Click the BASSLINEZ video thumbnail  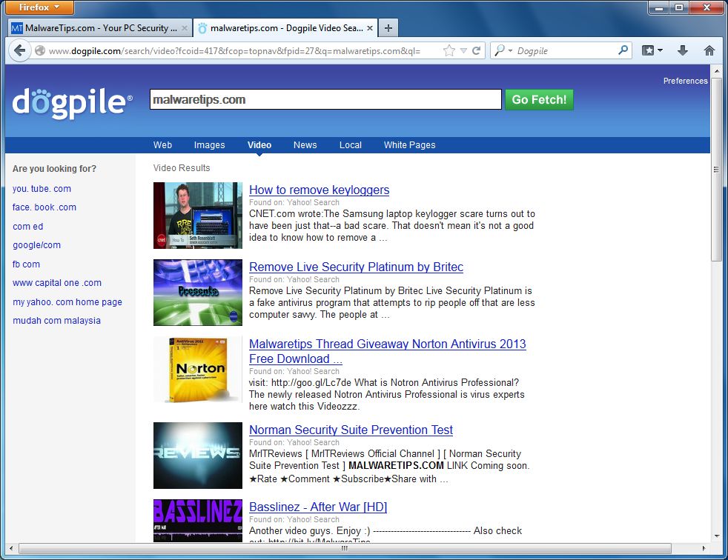tap(198, 521)
